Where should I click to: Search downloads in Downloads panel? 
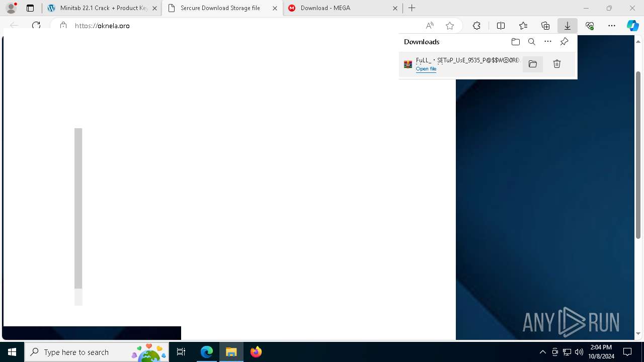532,42
